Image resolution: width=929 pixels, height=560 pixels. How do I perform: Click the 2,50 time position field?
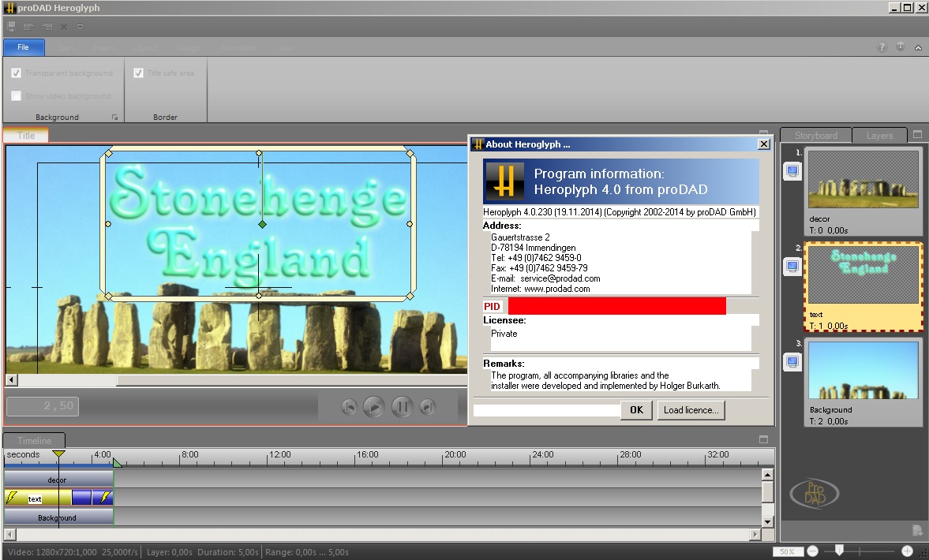(x=43, y=406)
